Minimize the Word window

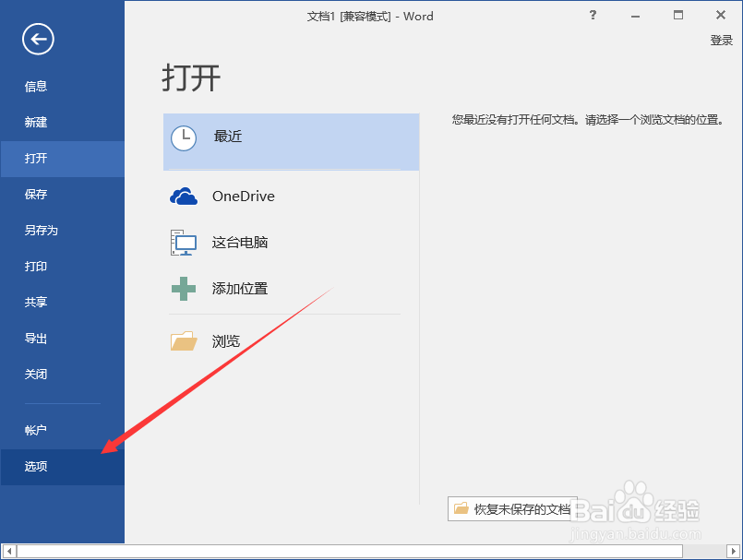[x=635, y=16]
